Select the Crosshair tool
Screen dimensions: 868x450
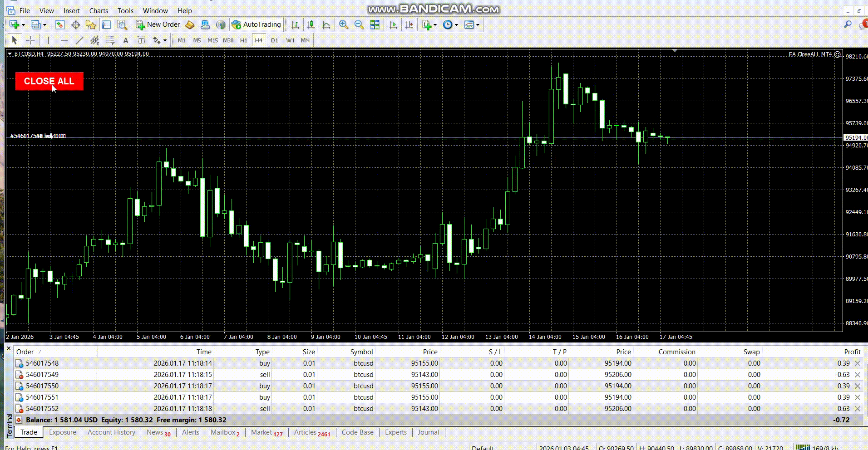click(x=30, y=40)
